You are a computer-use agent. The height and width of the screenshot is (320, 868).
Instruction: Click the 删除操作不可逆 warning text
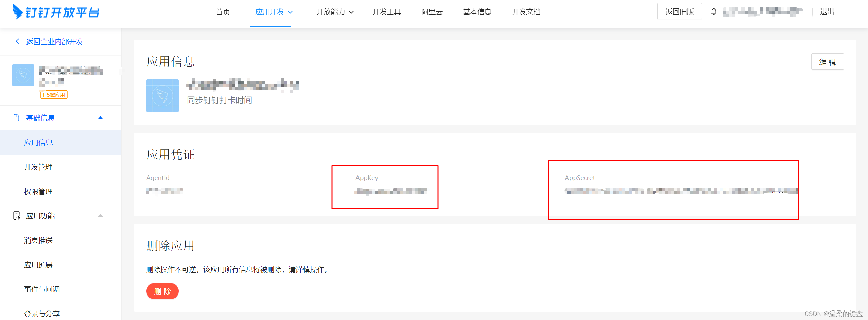pyautogui.click(x=237, y=270)
